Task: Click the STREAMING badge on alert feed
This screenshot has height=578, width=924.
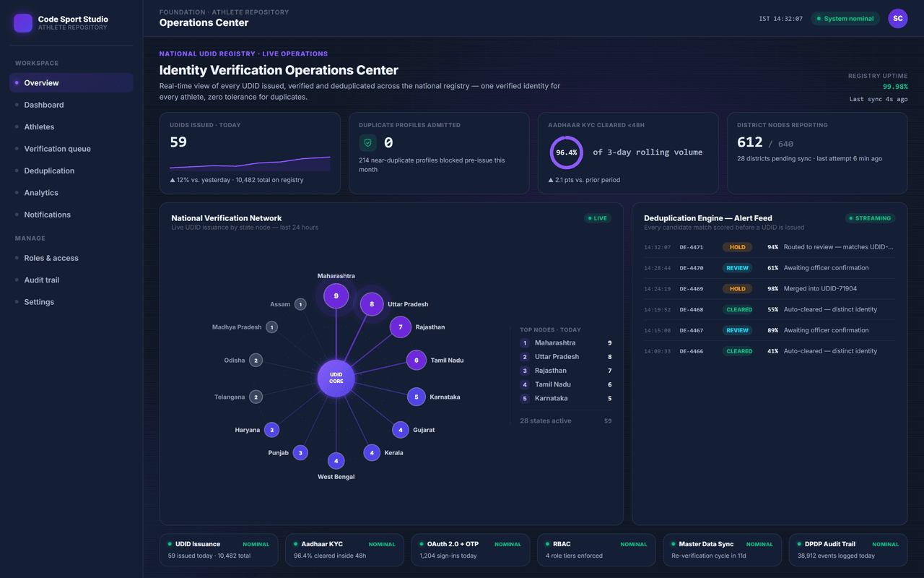Action: point(870,218)
